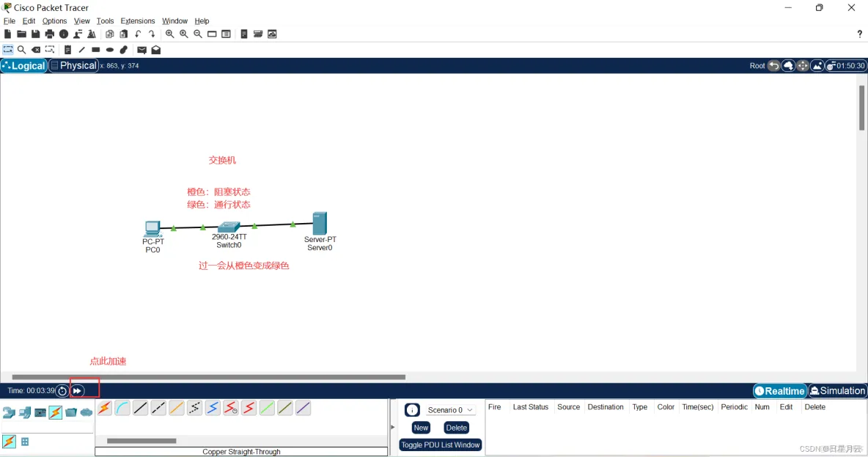Open the Edit menu
This screenshot has height=457, width=868.
(29, 21)
